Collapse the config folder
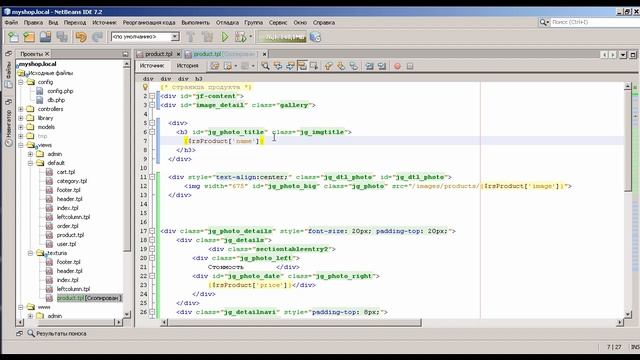The height and width of the screenshot is (360, 640). [21, 82]
